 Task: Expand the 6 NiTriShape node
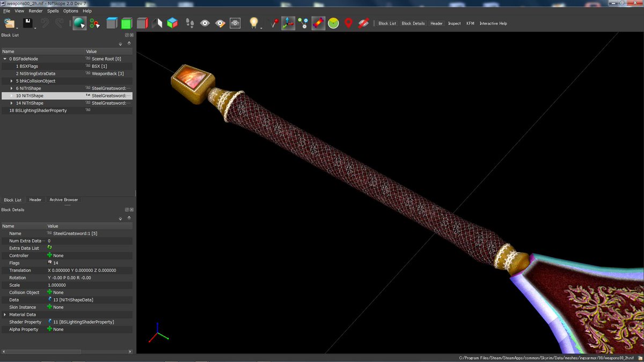[x=11, y=88]
